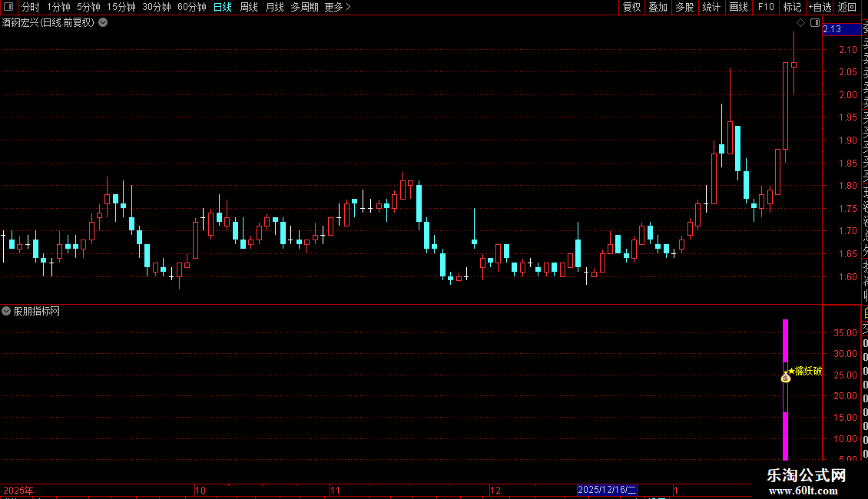The image size is (868, 499).
Task: Select the 5分钟 period tab
Action: pos(88,7)
